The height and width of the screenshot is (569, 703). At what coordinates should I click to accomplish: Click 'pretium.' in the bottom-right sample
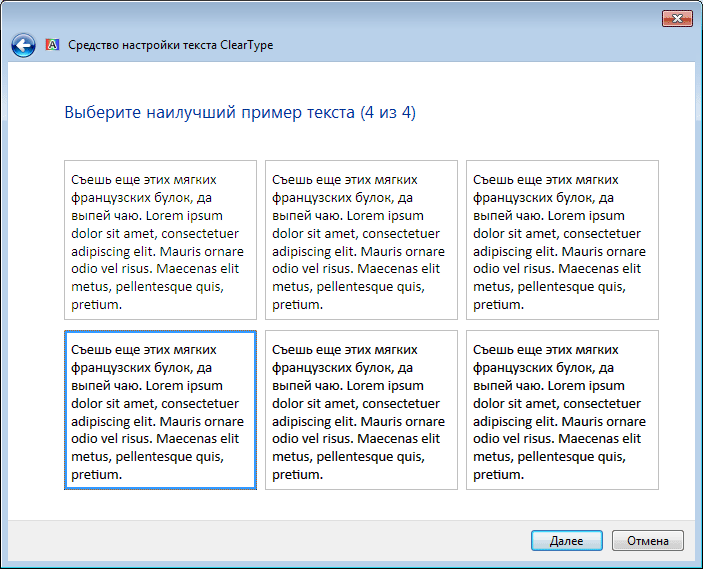498,475
